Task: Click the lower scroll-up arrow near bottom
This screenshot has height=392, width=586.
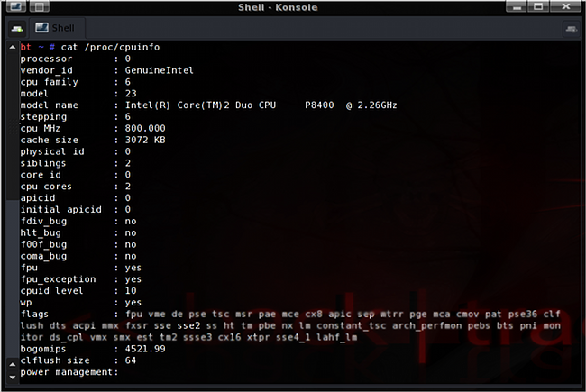Action: [13, 364]
